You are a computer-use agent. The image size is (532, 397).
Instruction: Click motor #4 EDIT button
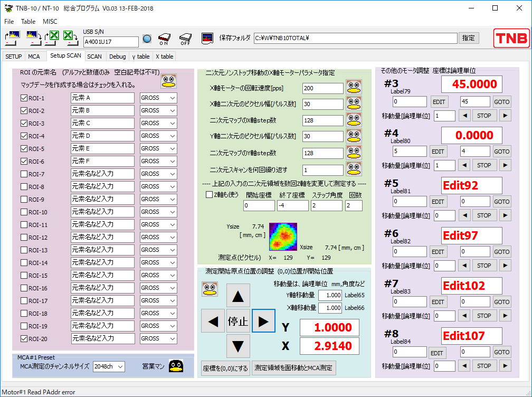(438, 152)
